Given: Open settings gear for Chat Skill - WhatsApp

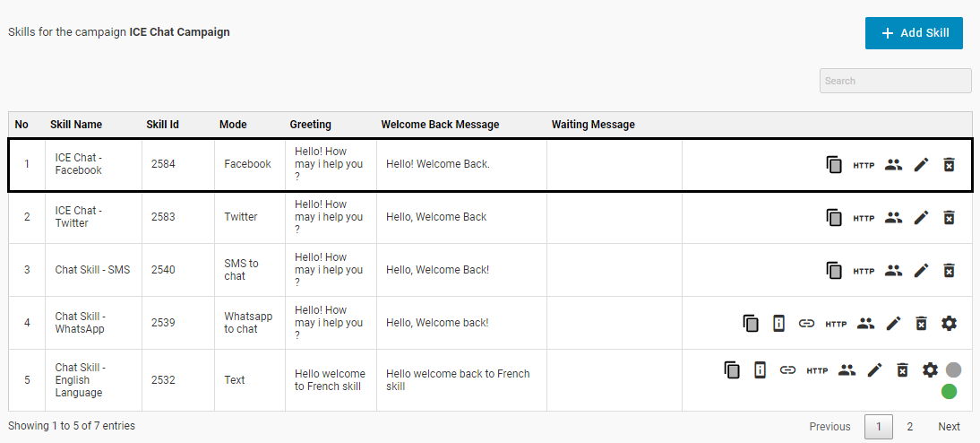Looking at the screenshot, I should [950, 324].
